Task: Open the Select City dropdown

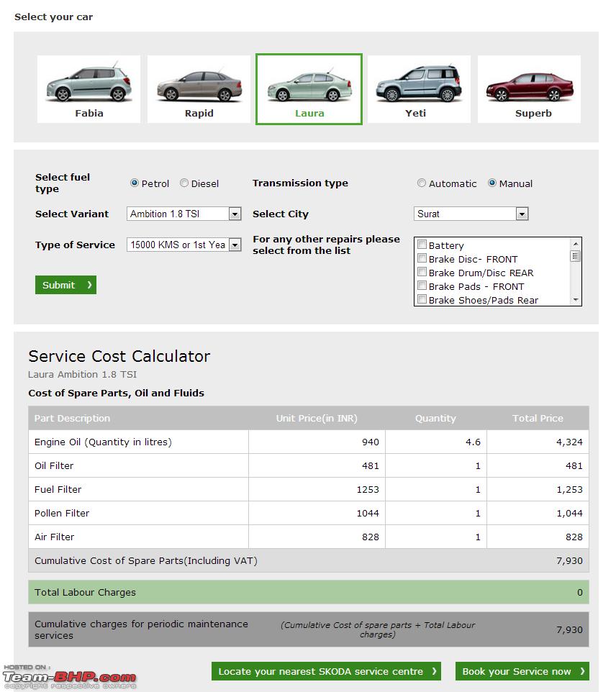Action: (x=471, y=214)
